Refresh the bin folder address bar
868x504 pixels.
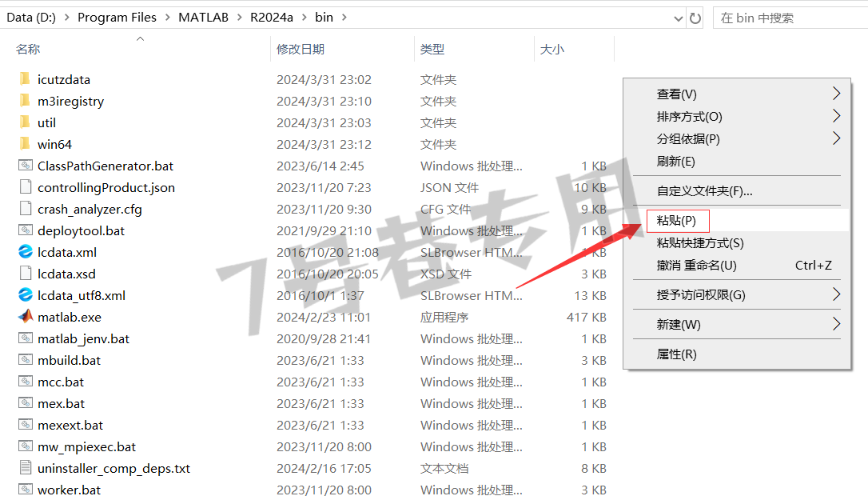coord(695,18)
